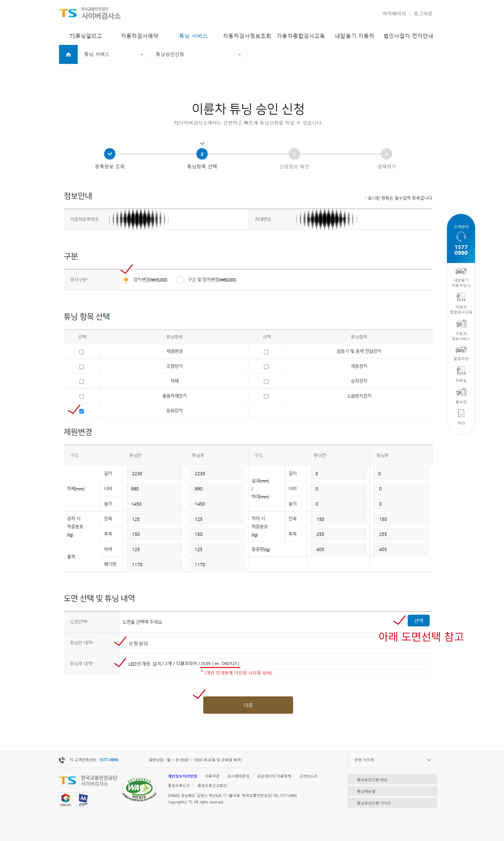The height and width of the screenshot is (841, 504).
Task: Select the 구조 및 장치변경 radio option
Action: [x=180, y=280]
